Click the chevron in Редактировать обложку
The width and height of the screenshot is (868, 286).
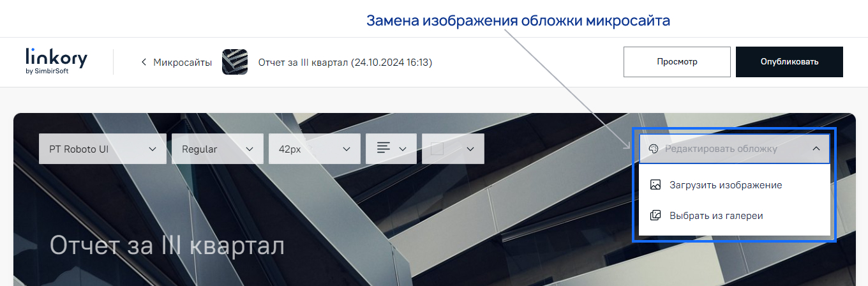click(816, 149)
